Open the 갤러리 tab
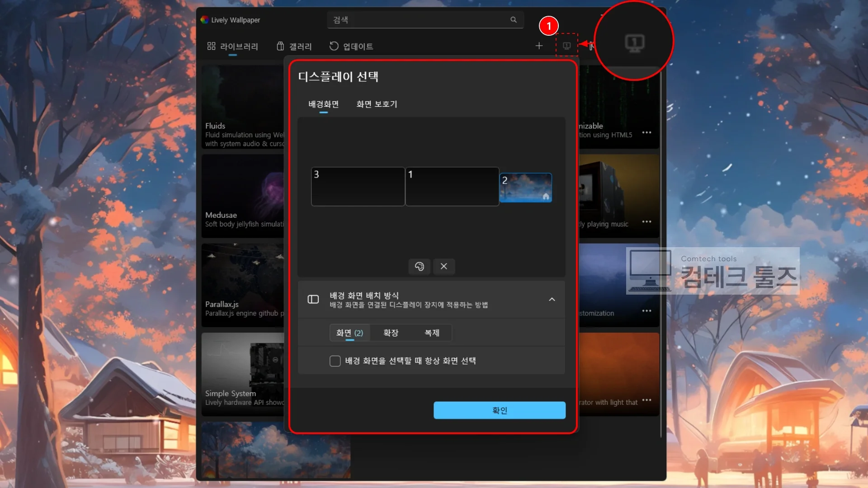 point(294,46)
